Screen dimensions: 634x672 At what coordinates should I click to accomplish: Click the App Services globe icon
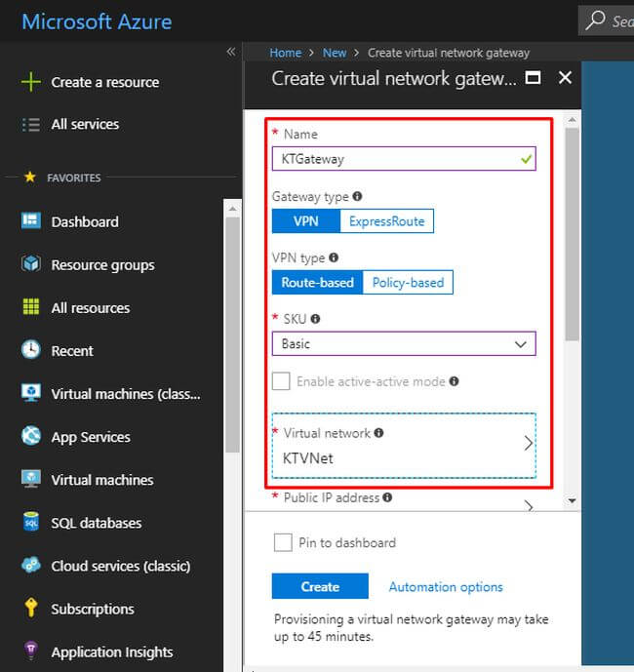tap(31, 436)
